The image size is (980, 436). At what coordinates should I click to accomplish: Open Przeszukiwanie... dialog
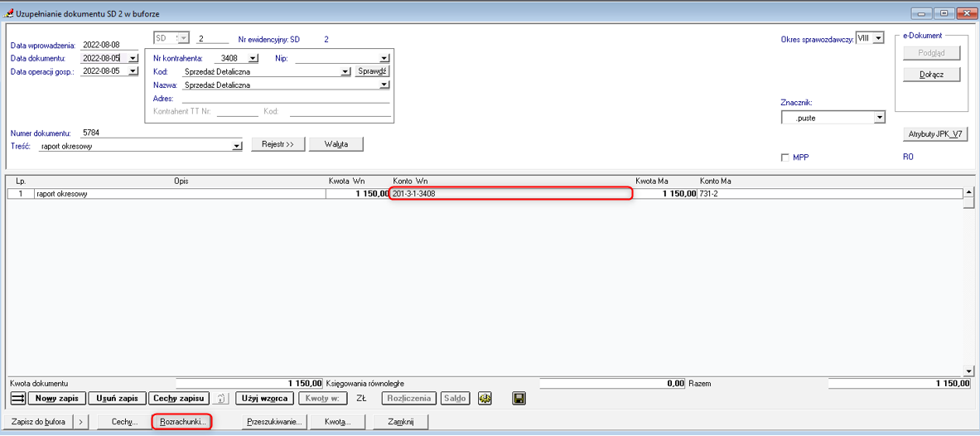(275, 422)
